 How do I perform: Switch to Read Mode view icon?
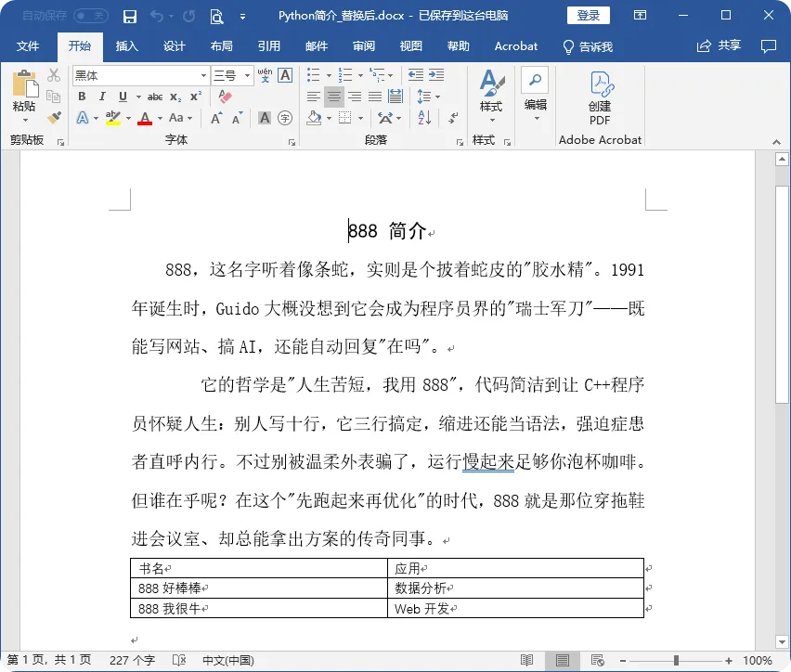526,660
